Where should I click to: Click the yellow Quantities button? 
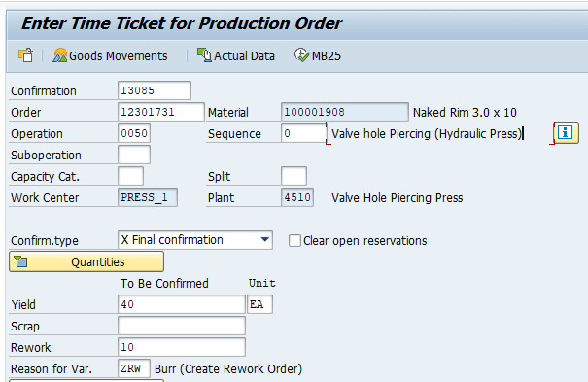[86, 261]
